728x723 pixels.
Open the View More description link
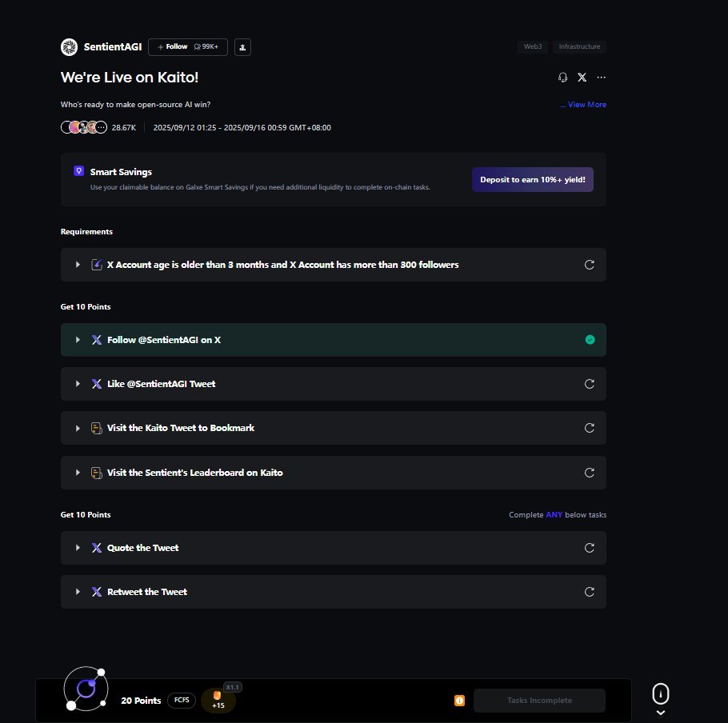click(x=583, y=105)
